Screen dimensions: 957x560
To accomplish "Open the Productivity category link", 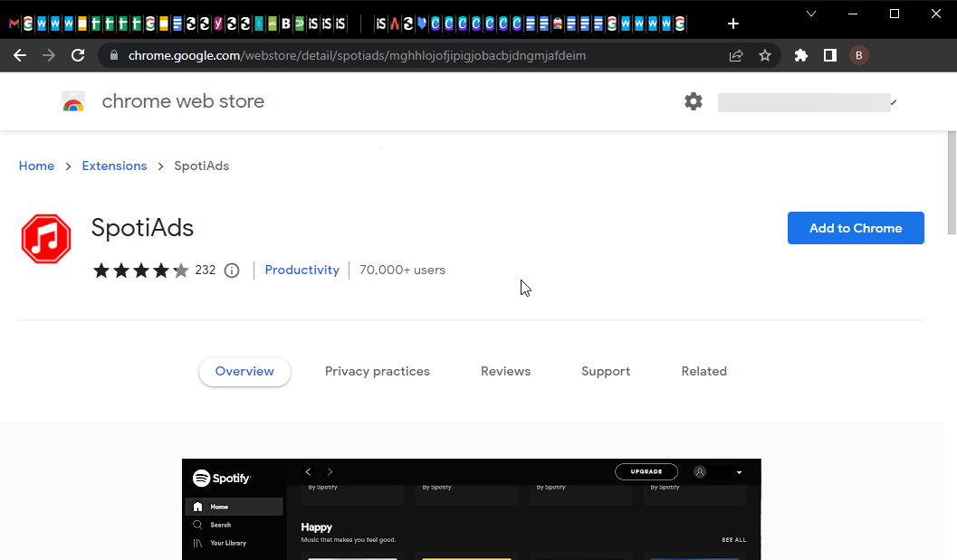I will point(302,271).
